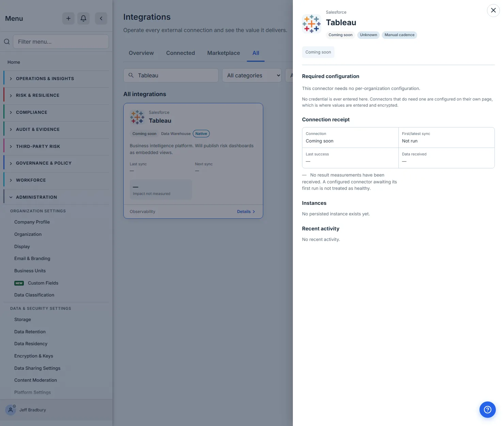Click the Not run sync value

pyautogui.click(x=410, y=141)
